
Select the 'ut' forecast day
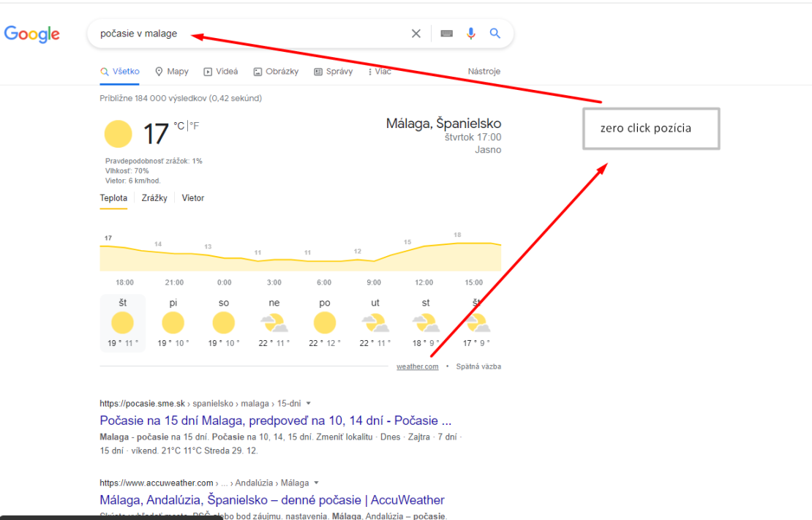pos(375,323)
